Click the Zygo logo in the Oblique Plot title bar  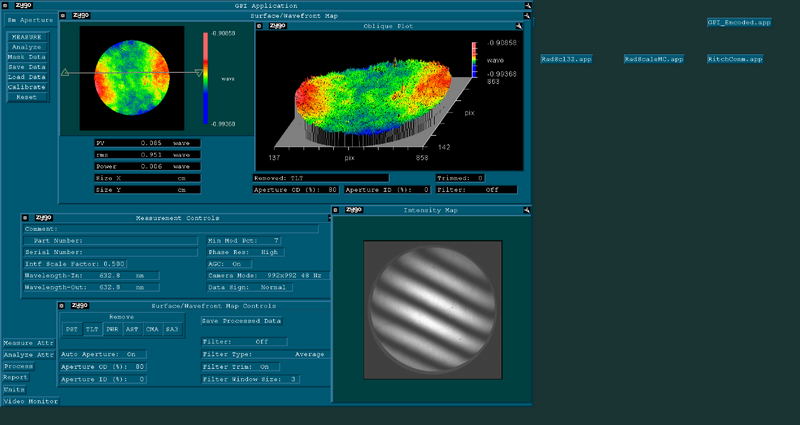(x=278, y=26)
